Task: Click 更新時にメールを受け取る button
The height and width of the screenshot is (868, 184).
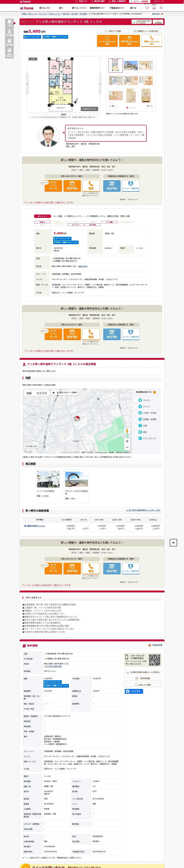Action: (146, 31)
